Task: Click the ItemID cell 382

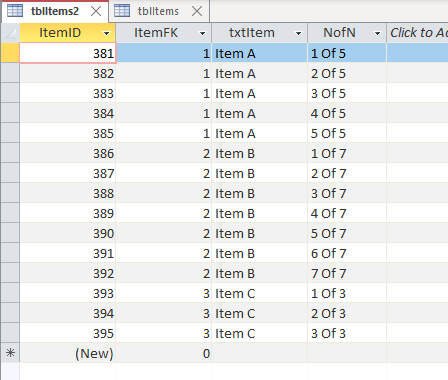Action: (x=68, y=73)
